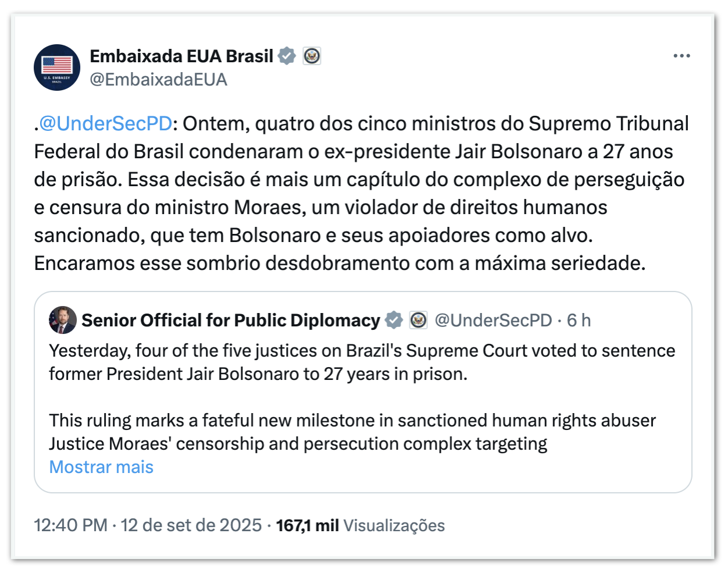This screenshot has width=728, height=576.
Task: Open the 167,1 mil Visualizações count
Action: [360, 525]
